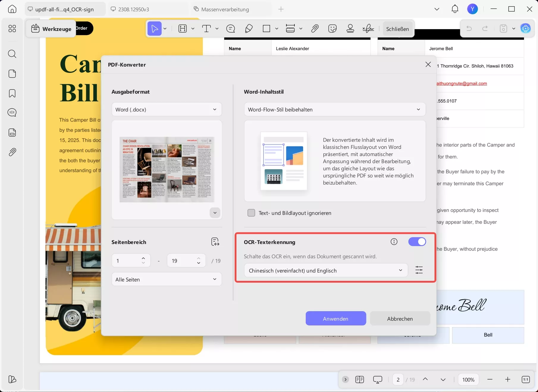Select the pencil markup tool
This screenshot has width=538, height=392.
pos(249,28)
